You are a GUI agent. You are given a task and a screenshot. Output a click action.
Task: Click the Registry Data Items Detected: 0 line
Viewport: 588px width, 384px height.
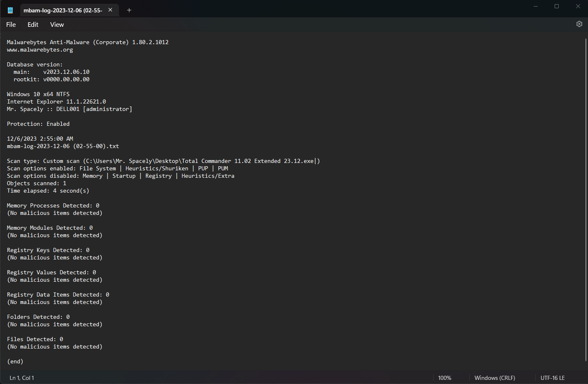(x=58, y=294)
